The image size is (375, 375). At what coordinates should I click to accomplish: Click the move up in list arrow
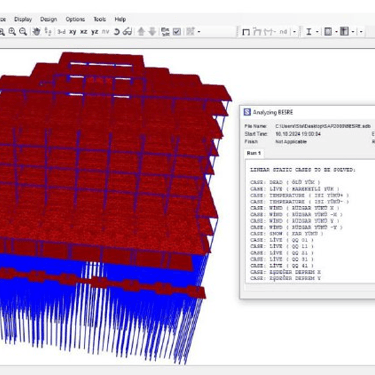[141, 32]
